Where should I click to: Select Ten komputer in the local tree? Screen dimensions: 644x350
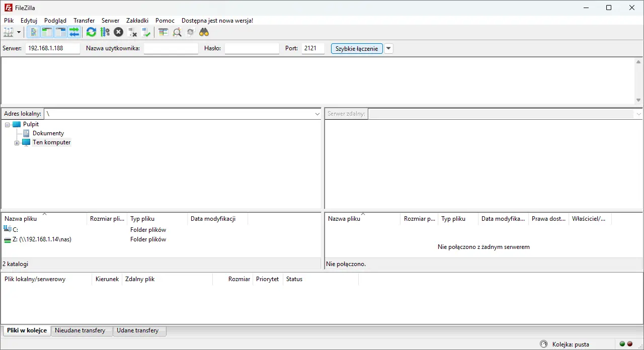52,142
